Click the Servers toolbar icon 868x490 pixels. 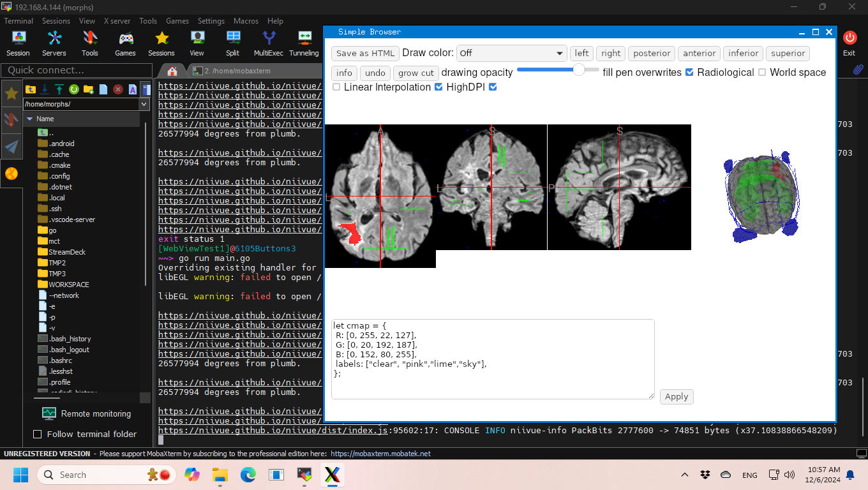pyautogui.click(x=54, y=43)
